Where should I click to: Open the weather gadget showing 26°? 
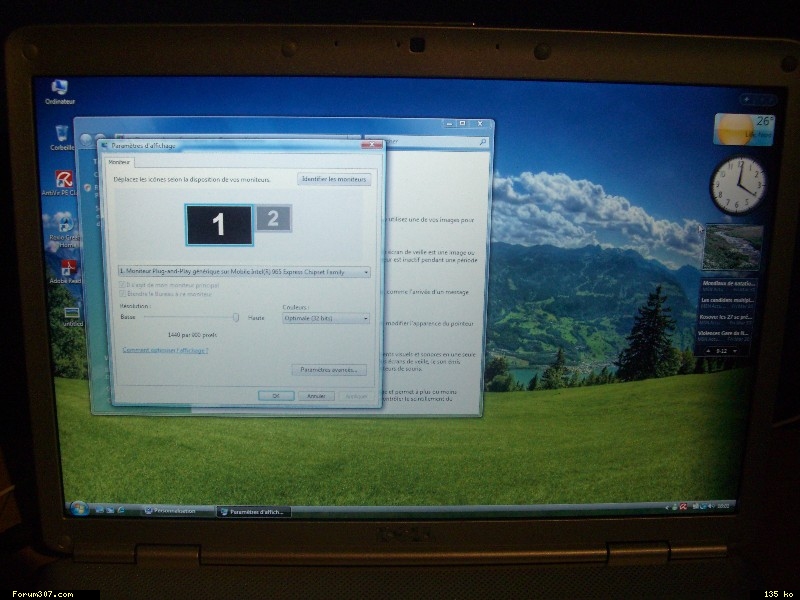pos(742,129)
